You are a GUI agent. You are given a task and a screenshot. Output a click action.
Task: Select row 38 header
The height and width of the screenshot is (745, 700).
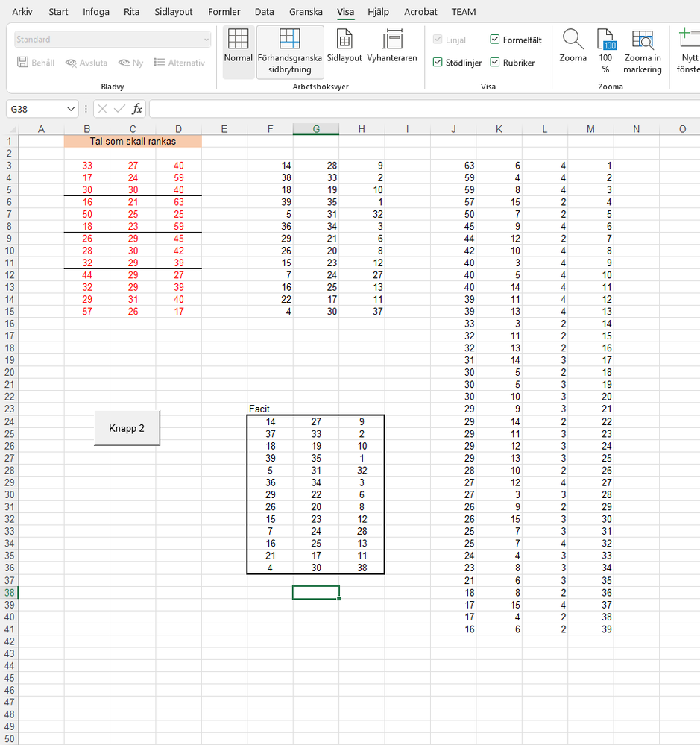tap(9, 592)
